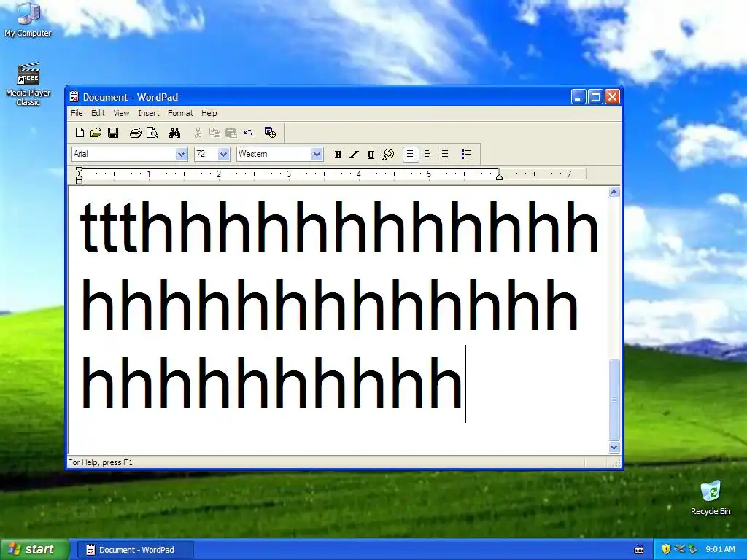Maximize the WordPad window
747x560 pixels.
click(x=595, y=97)
